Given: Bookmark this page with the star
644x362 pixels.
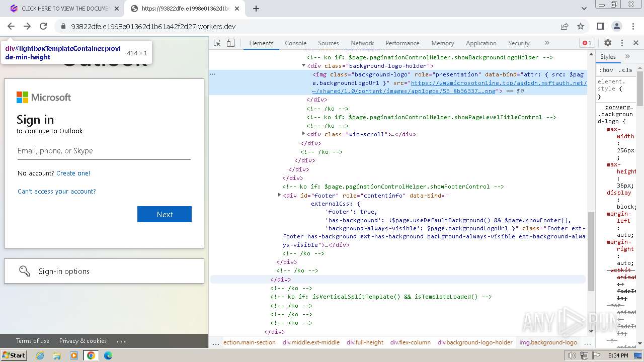Looking at the screenshot, I should coord(581,26).
